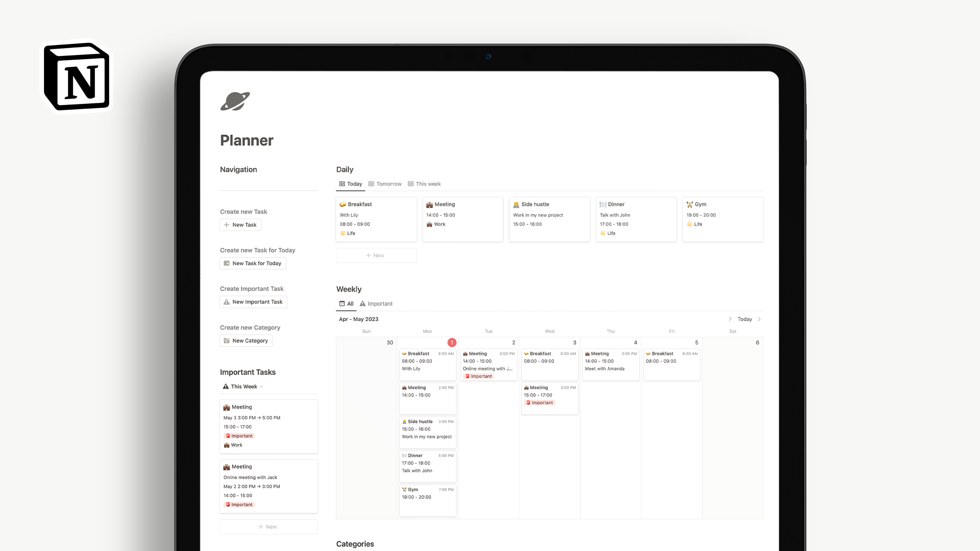Click the New Important Task warning icon

(227, 302)
